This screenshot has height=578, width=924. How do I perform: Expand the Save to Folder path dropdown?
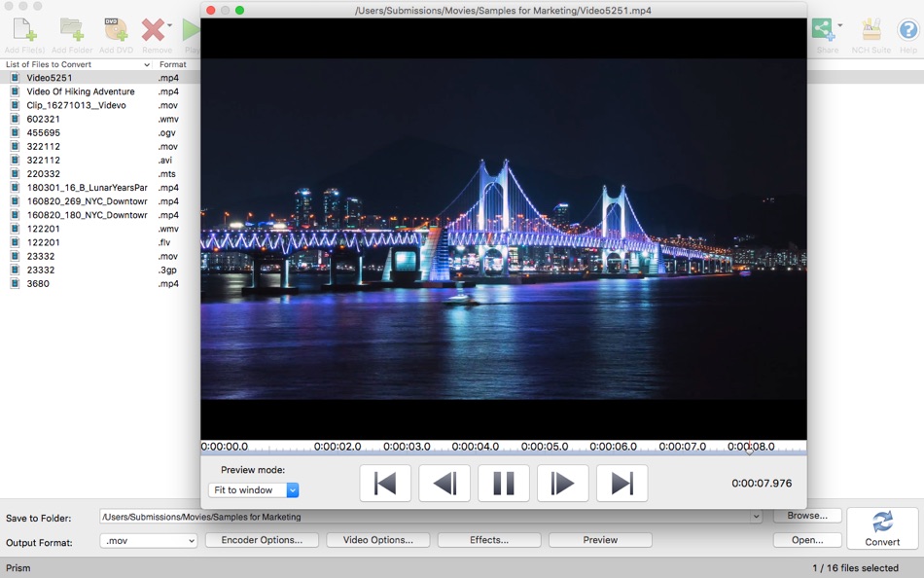757,517
